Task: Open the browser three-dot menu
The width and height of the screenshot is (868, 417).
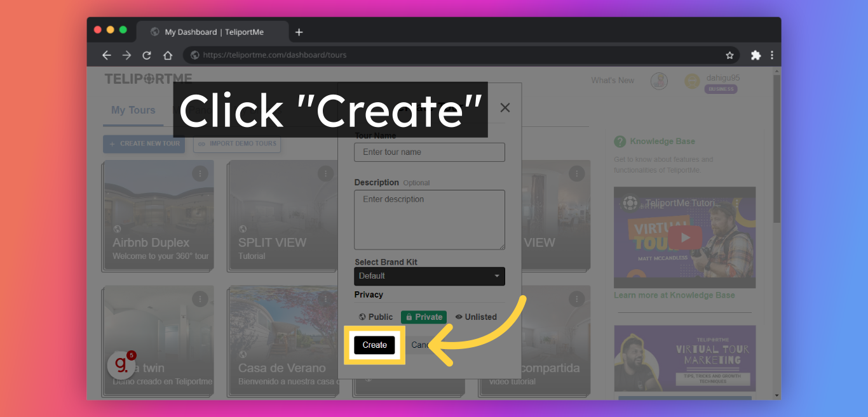Action: 772,55
